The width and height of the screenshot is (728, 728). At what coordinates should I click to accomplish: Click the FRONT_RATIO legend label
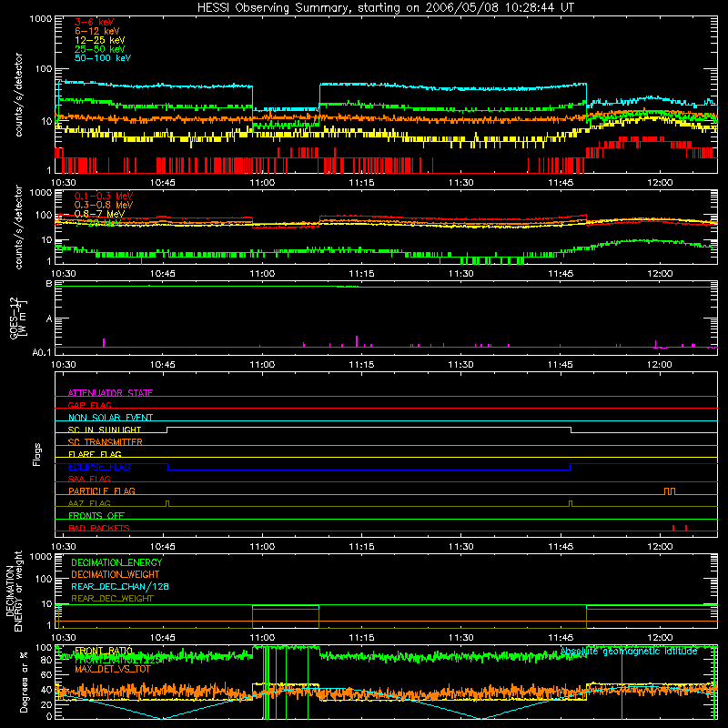click(104, 651)
